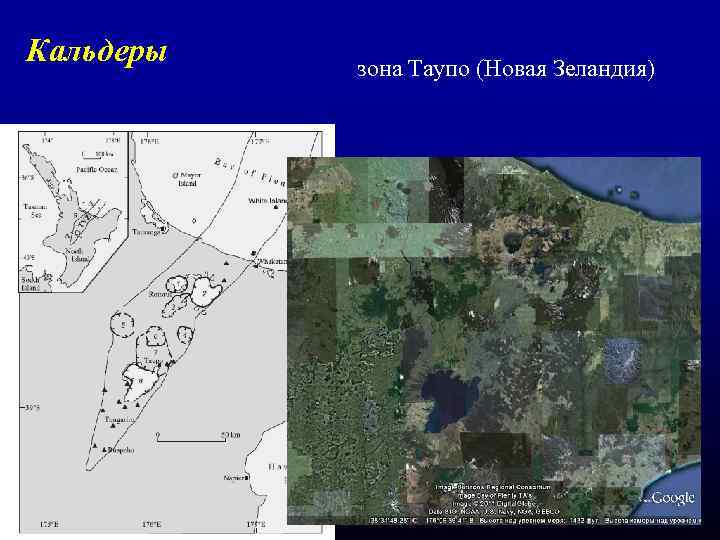Click the 'South Island' label on inset map
The width and height of the screenshot is (720, 540).
coord(29,283)
